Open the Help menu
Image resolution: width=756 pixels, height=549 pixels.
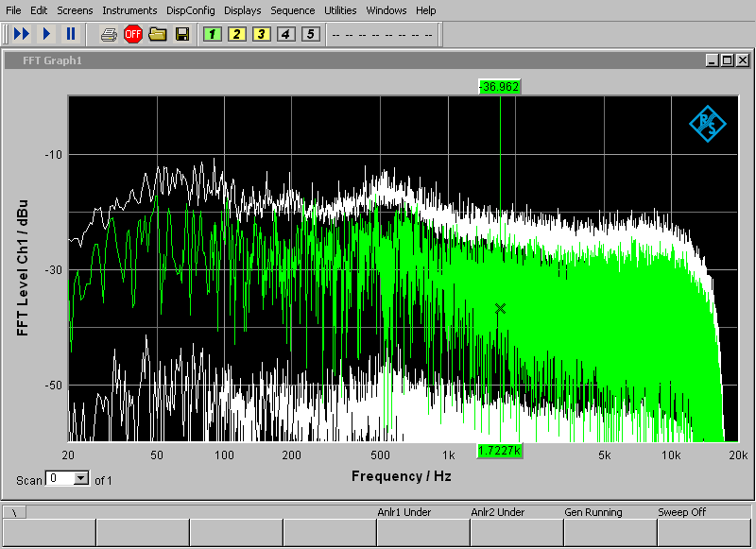click(x=426, y=10)
